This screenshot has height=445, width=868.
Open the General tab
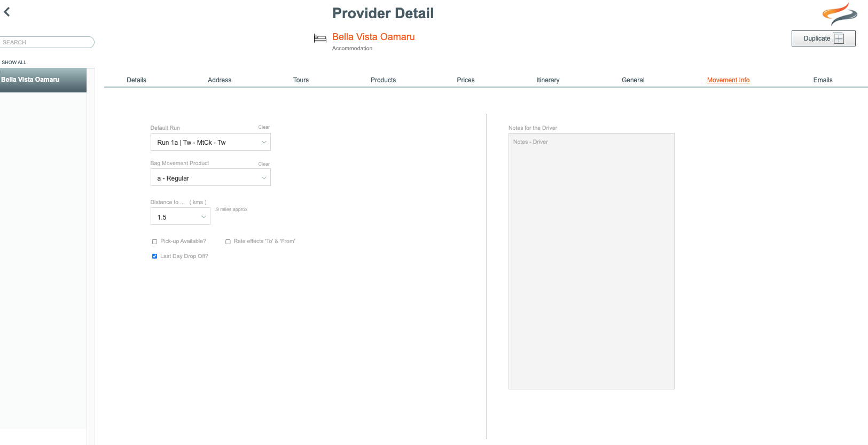[x=633, y=80]
